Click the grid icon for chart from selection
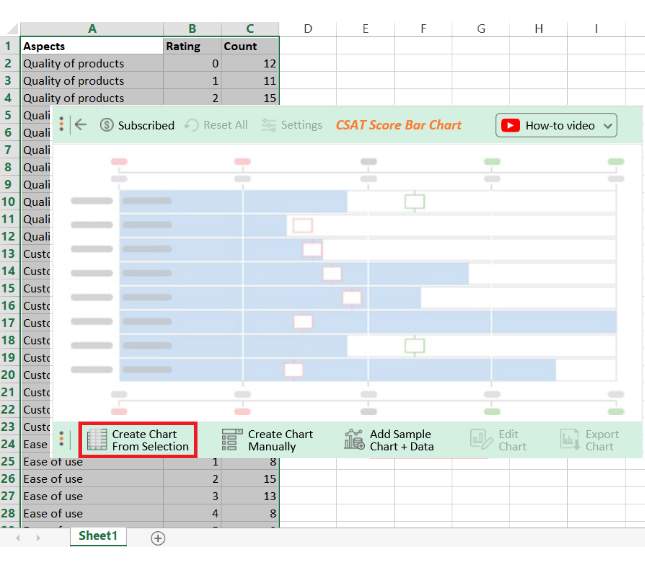Screen dimensions: 645x569 [97, 440]
